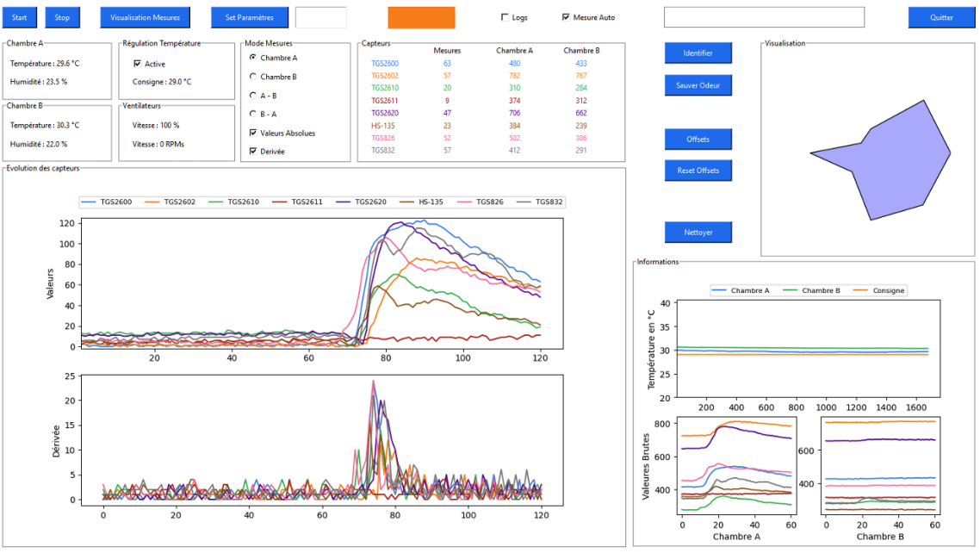Screen dimensions: 980x553
Task: Enable the Logs checkbox
Action: (505, 17)
